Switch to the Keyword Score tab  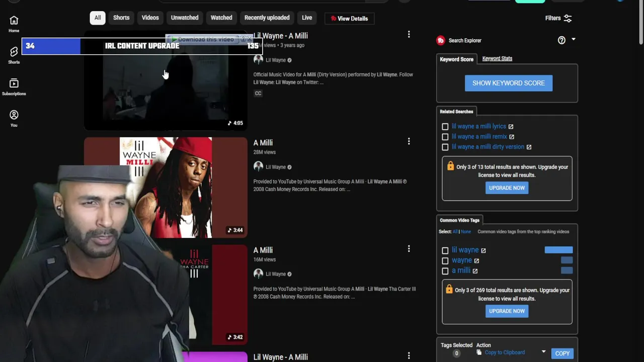click(456, 59)
